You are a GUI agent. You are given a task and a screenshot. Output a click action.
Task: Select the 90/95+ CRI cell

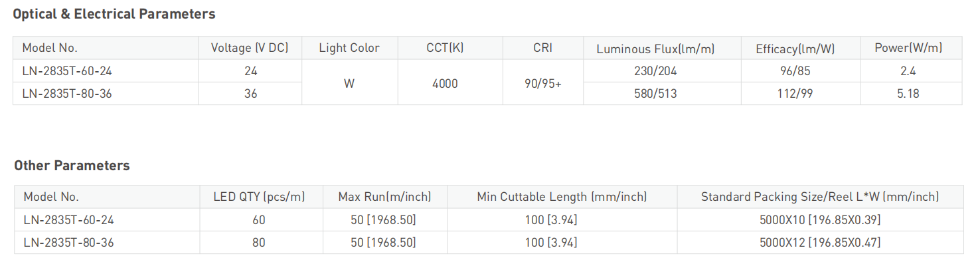click(x=543, y=83)
